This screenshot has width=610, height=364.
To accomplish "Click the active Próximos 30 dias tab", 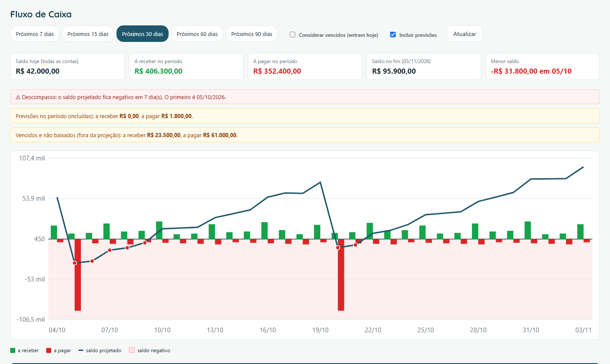I will [142, 34].
